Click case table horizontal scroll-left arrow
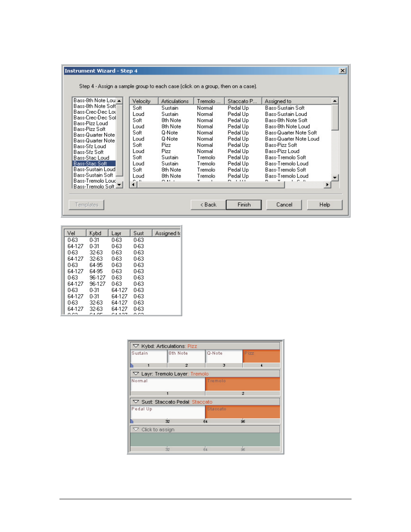The height and width of the screenshot is (532, 411). point(133,184)
